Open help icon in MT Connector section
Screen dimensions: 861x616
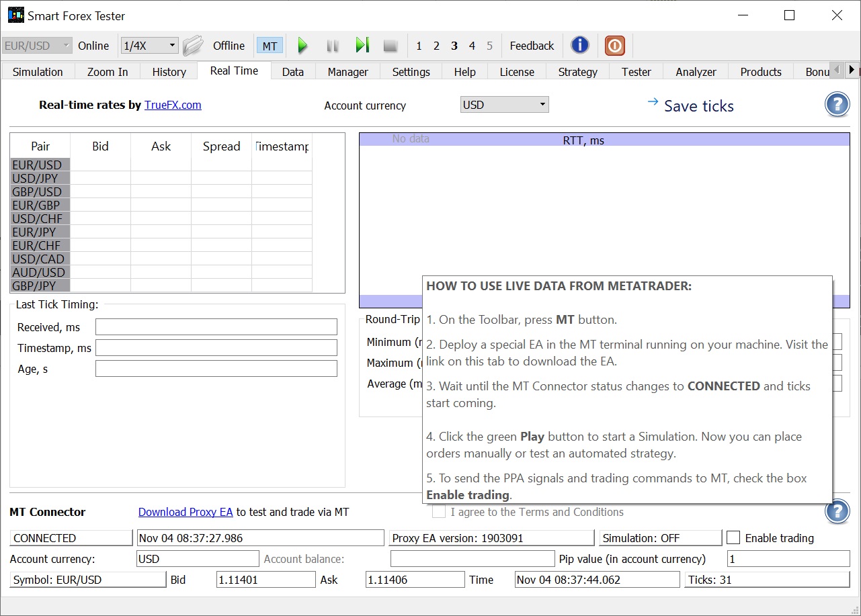tap(837, 512)
